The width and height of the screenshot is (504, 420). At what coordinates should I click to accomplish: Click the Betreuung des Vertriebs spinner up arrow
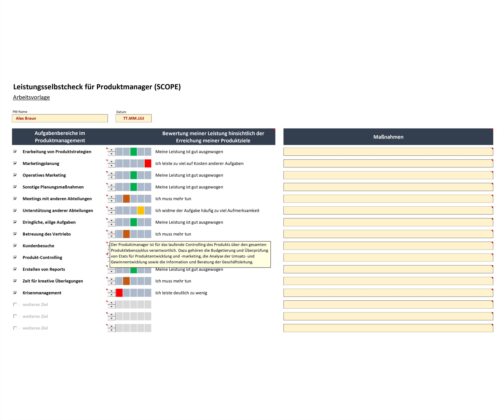pos(111,232)
